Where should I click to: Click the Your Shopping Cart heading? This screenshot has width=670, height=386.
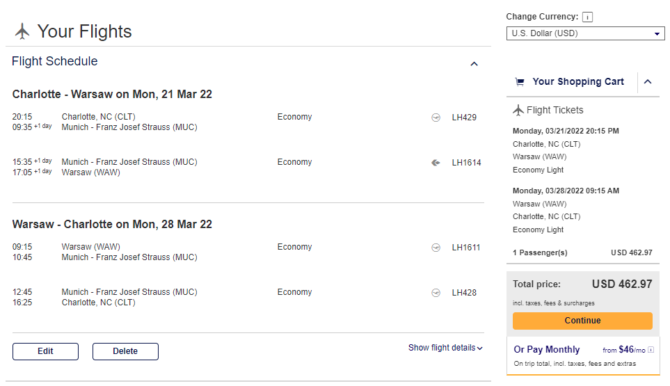click(578, 82)
